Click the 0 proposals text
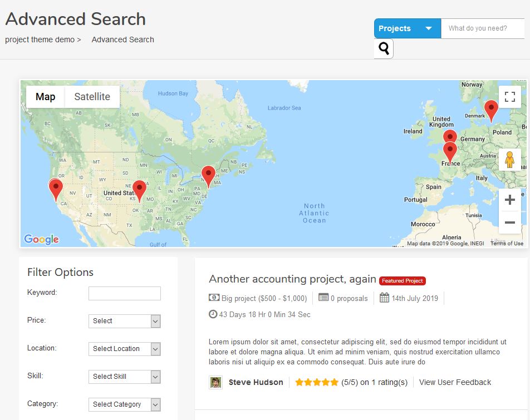 pos(349,299)
